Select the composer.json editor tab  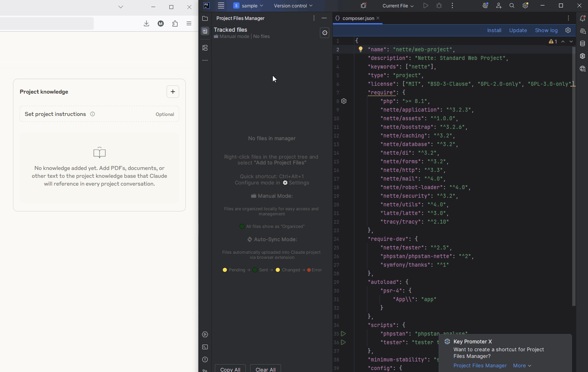(358, 18)
